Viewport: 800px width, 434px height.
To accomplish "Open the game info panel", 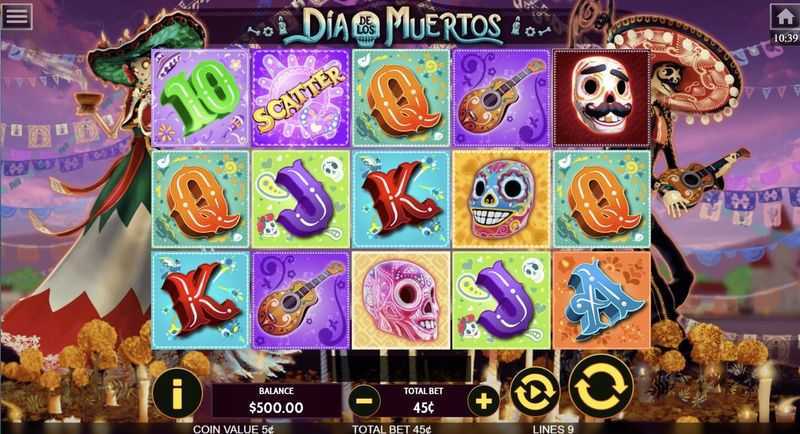I will tap(177, 393).
